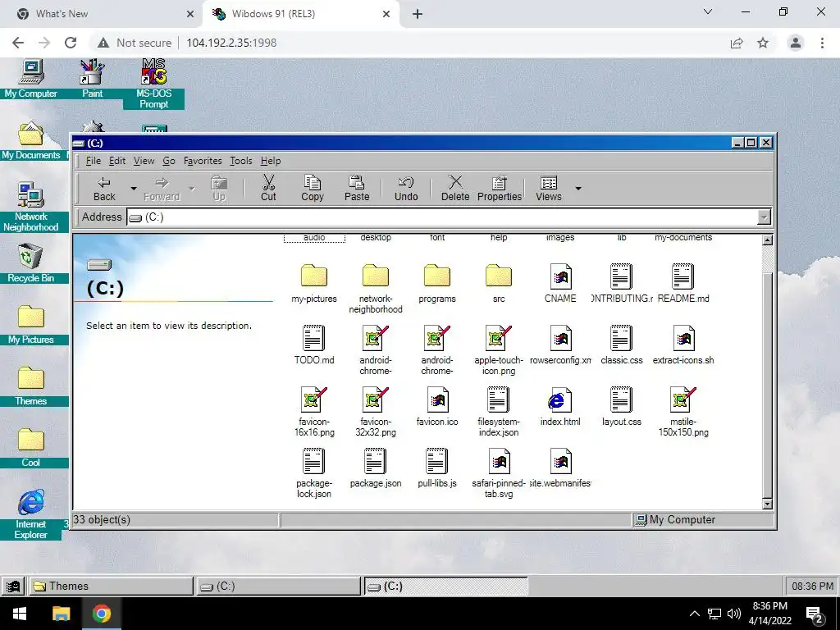Screen dimensions: 840x630
Task: Click the Copy toolbar button
Action: 313,189
